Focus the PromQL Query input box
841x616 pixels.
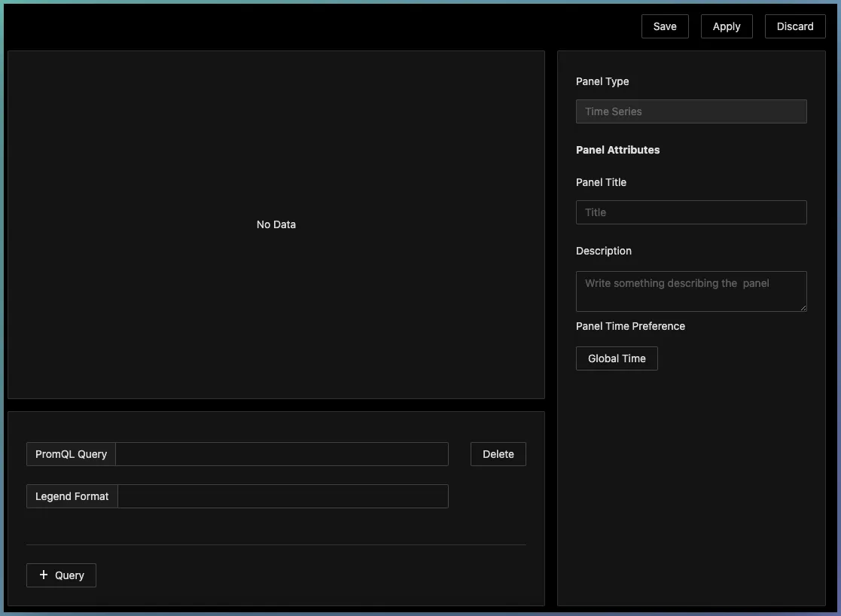(x=282, y=454)
